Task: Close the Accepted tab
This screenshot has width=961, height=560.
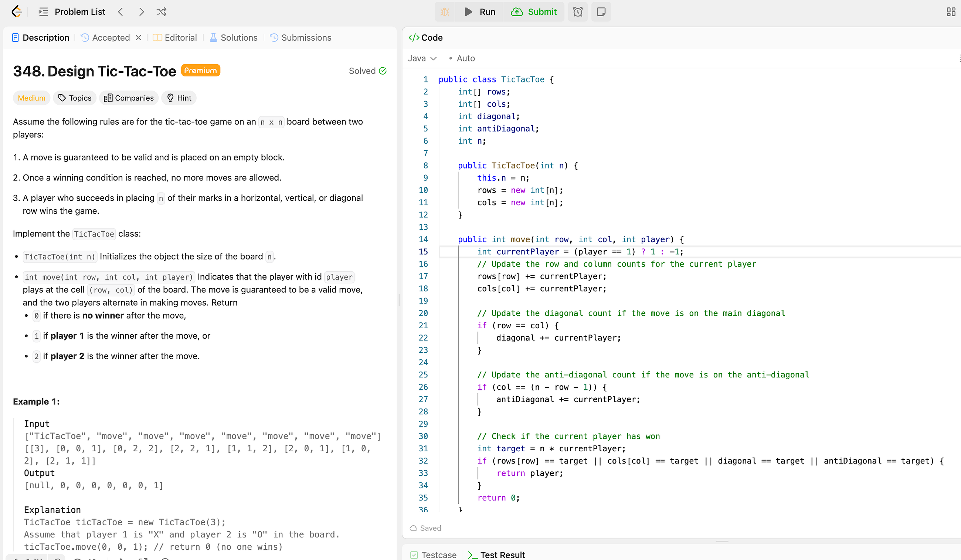Action: click(139, 37)
